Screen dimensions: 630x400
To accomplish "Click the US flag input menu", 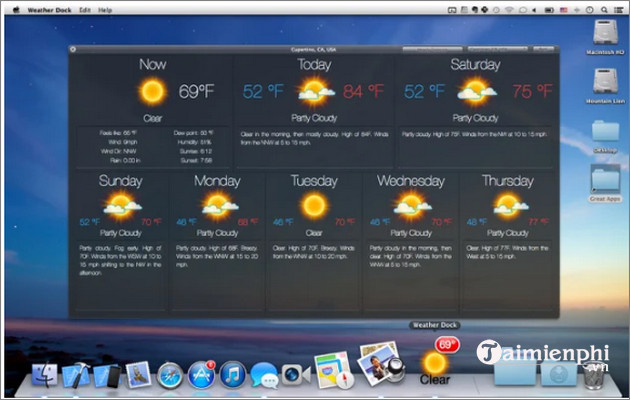I will (564, 10).
